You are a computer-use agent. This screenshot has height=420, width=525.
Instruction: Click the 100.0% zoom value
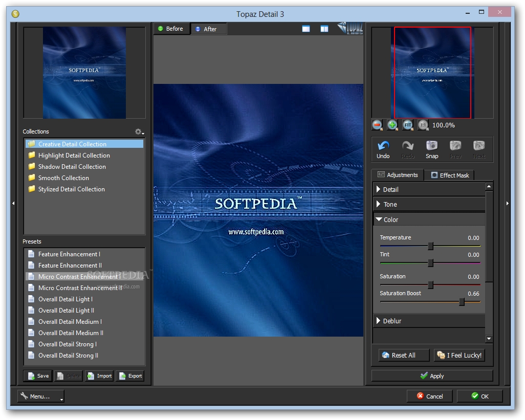pos(443,125)
